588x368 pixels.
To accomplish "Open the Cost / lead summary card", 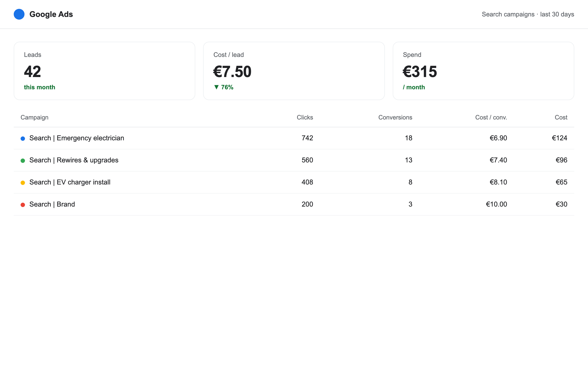I will click(294, 71).
